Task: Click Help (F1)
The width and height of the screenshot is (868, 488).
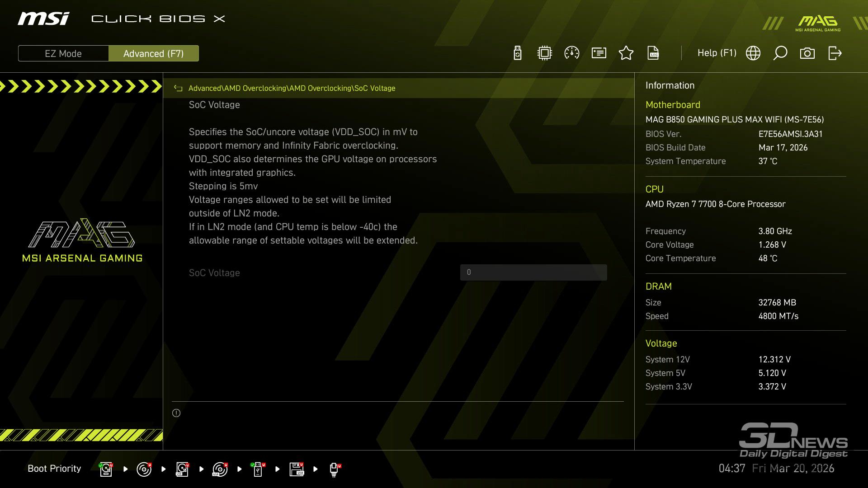Action: (717, 53)
